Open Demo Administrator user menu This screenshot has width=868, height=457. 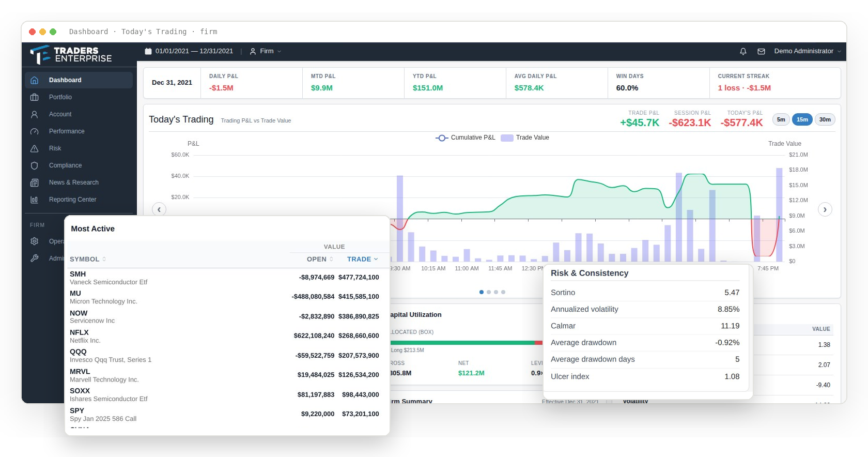[808, 51]
